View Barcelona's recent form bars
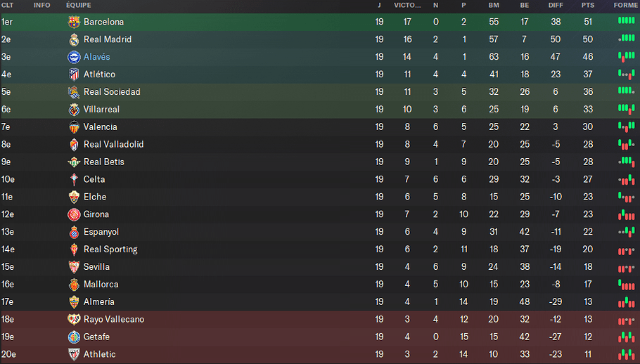640x364 pixels. [627, 21]
